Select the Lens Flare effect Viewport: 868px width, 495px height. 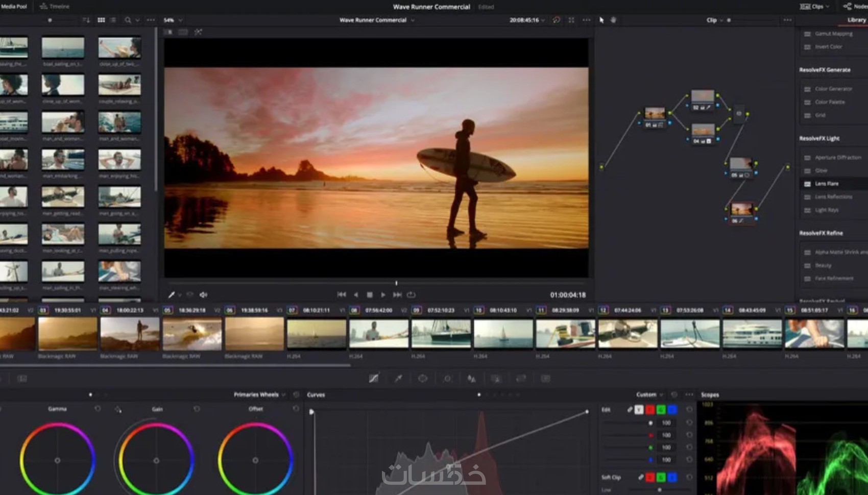click(827, 184)
